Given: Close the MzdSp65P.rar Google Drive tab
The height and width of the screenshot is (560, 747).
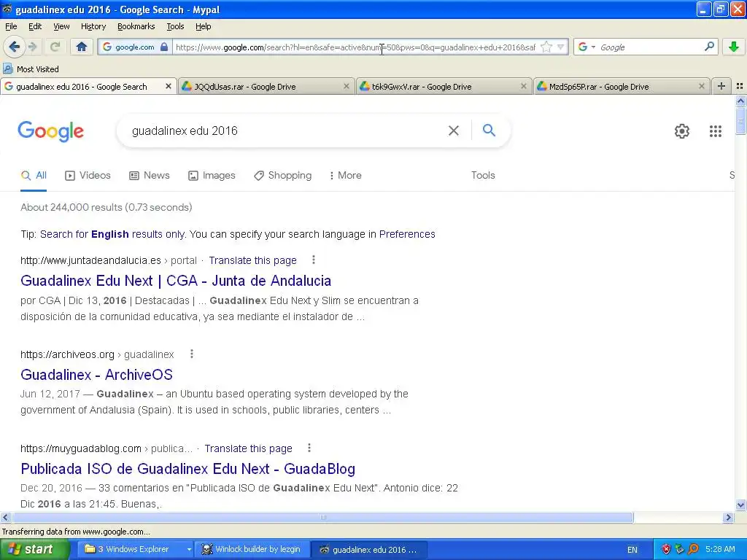Looking at the screenshot, I should pos(701,86).
